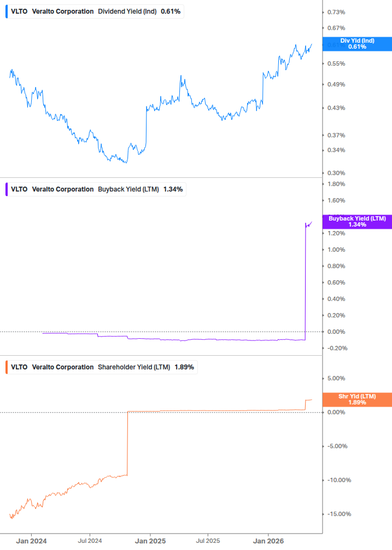Click 'Veralto Corporation' in the Dividend Yield legend
This screenshot has width=392, height=550.
point(63,11)
